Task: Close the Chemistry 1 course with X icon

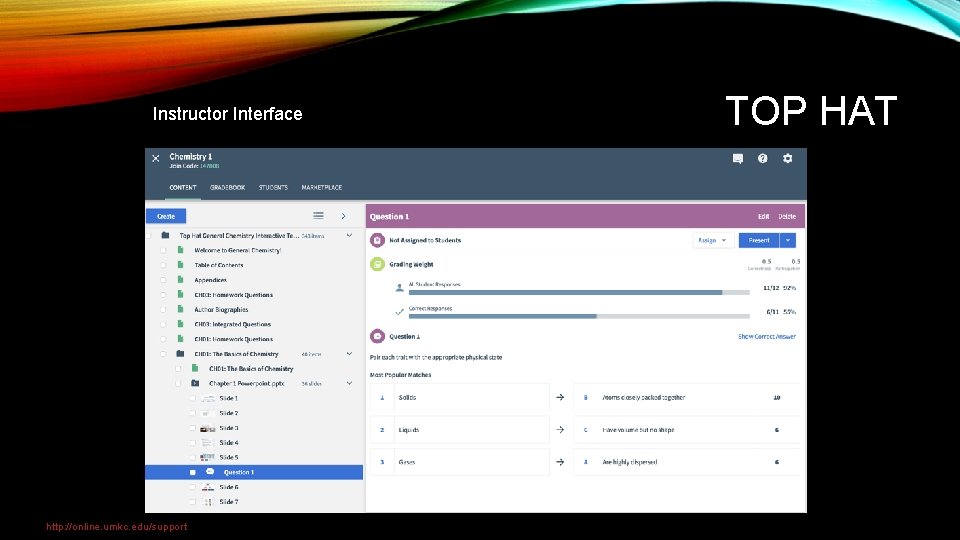Action: click(156, 158)
